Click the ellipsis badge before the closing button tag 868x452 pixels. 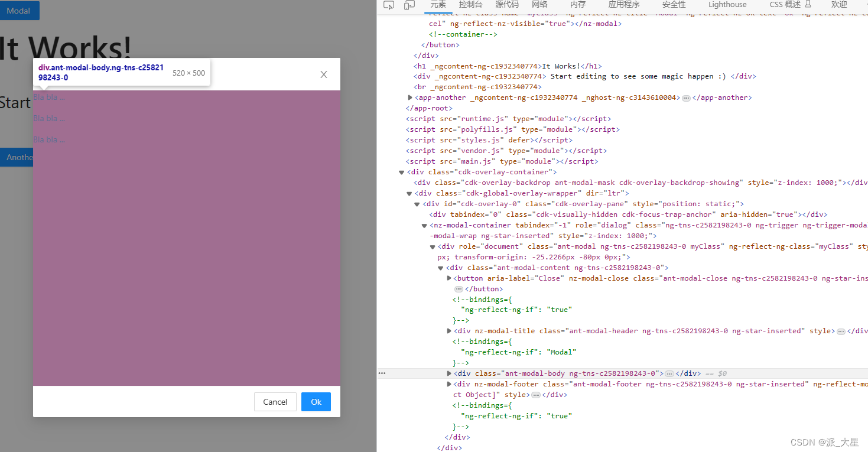[459, 289]
